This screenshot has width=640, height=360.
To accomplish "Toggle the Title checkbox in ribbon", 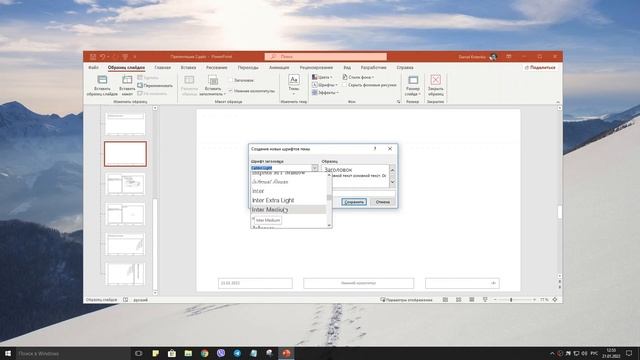I will pos(231,80).
